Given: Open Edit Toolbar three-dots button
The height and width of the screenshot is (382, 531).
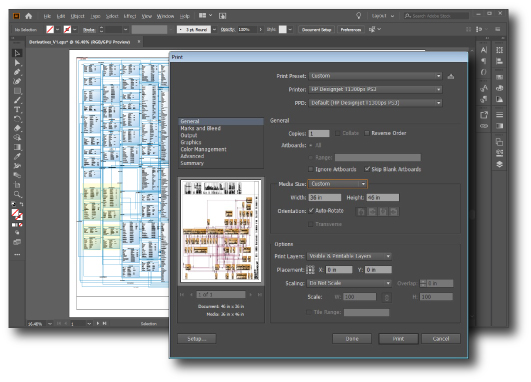Looking at the screenshot, I should tap(17, 254).
